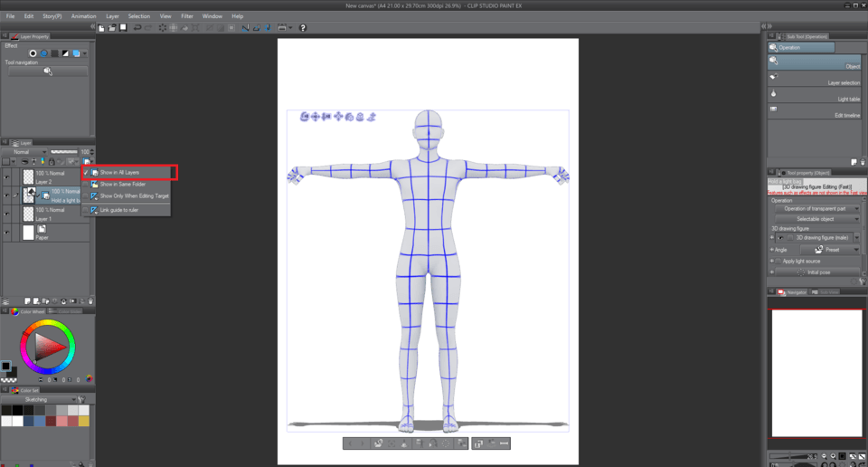Open color set wrench settings icon
The height and width of the screenshot is (467, 868).
click(x=81, y=399)
